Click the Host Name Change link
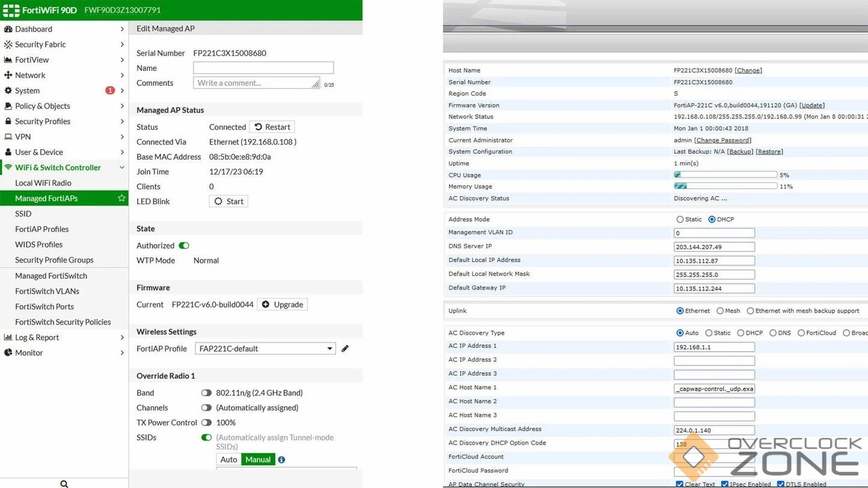Screen dimensions: 868x488 (748, 70)
